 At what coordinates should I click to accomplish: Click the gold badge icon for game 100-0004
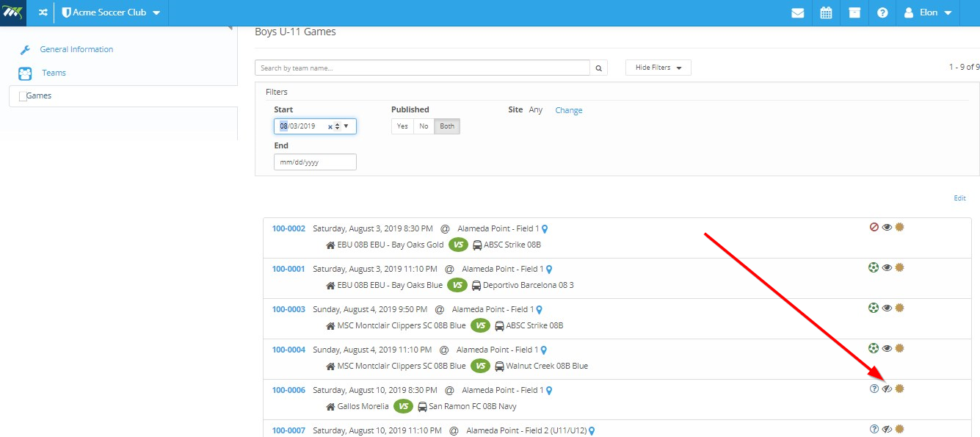click(899, 348)
